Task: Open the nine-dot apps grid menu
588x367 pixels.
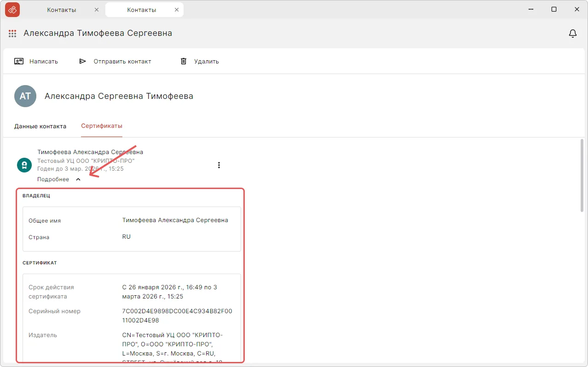Action: pyautogui.click(x=12, y=34)
